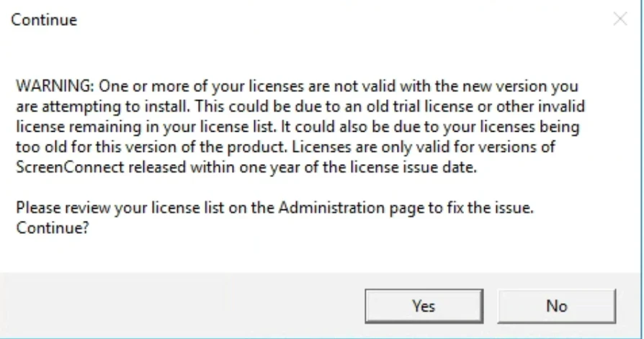This screenshot has width=644, height=339.
Task: Click the "Continue" dialog title text
Action: tap(43, 20)
